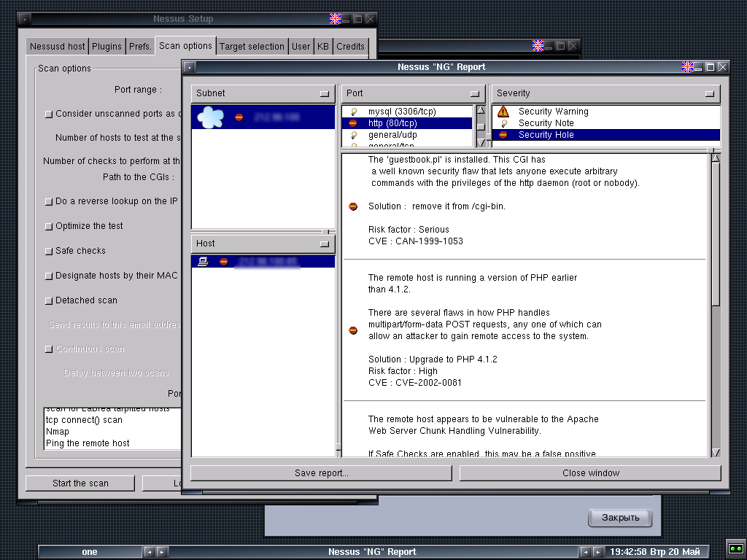This screenshot has height=560, width=747.
Task: Select 'Security Note' severity entry
Action: pyautogui.click(x=606, y=123)
